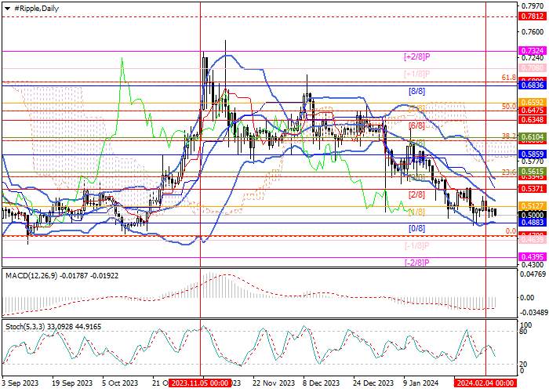Select the [6/8] Murrey level label

click(416, 125)
